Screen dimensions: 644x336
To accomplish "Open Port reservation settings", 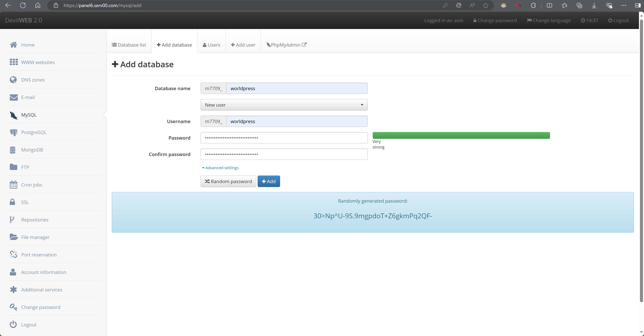I will 39,255.
